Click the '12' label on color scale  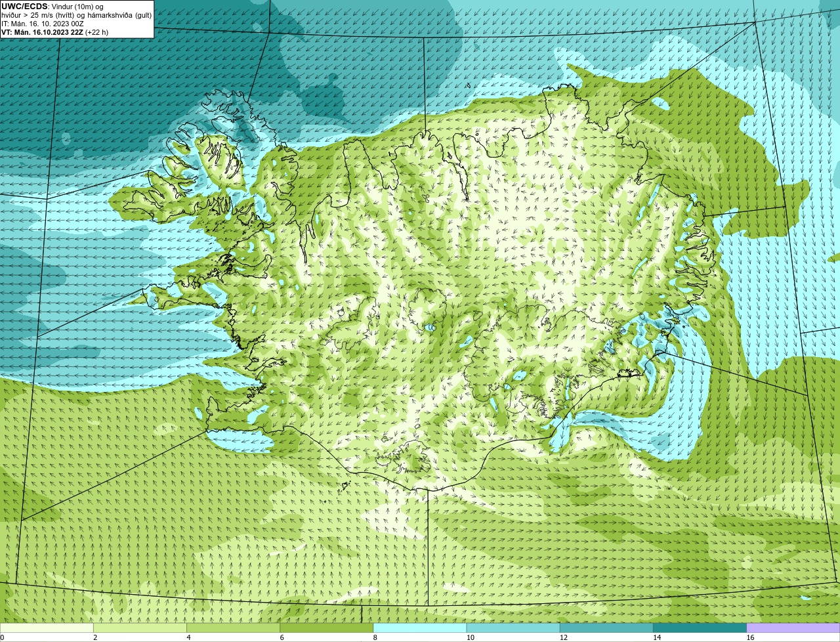click(563, 637)
